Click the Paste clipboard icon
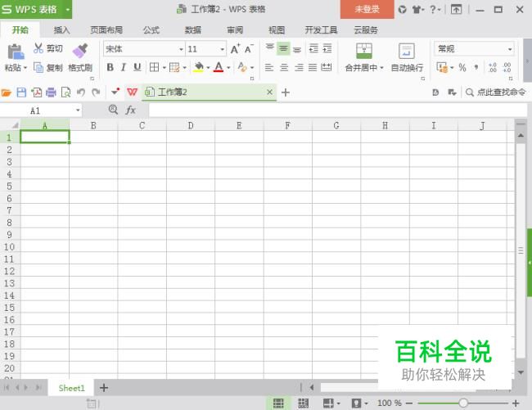The image size is (532, 410). coord(16,52)
